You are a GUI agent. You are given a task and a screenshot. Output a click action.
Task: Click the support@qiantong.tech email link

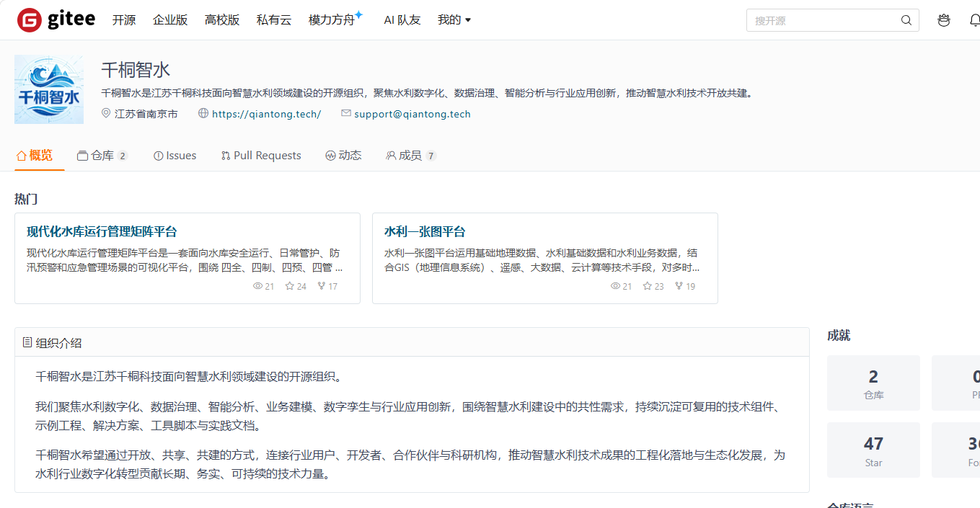point(412,114)
